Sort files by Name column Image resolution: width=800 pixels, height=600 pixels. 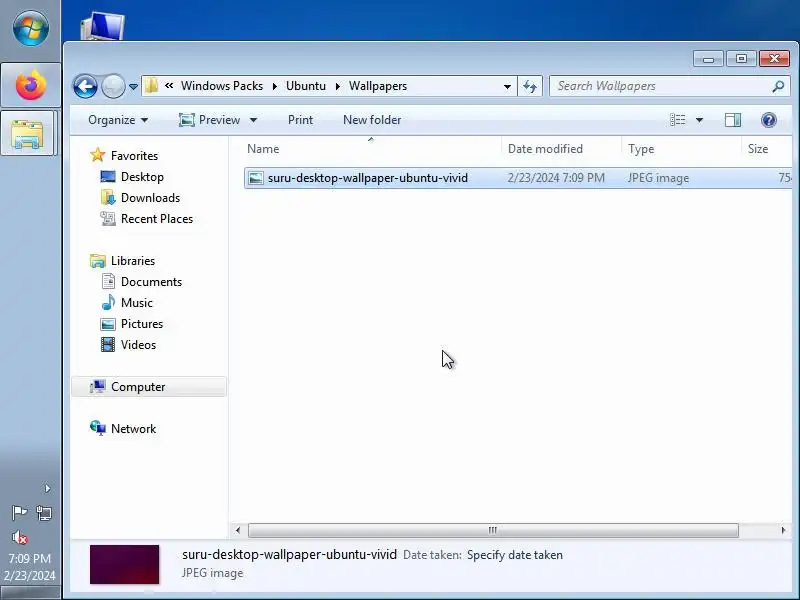[x=372, y=148]
